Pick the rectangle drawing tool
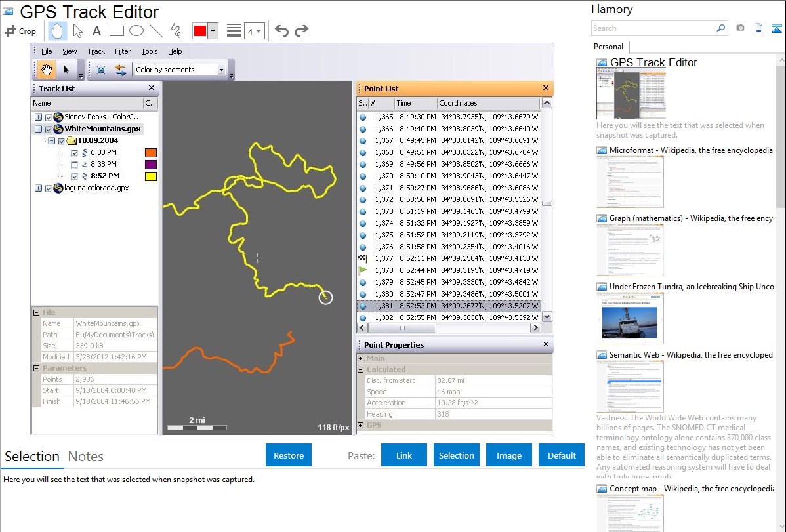 (x=116, y=31)
